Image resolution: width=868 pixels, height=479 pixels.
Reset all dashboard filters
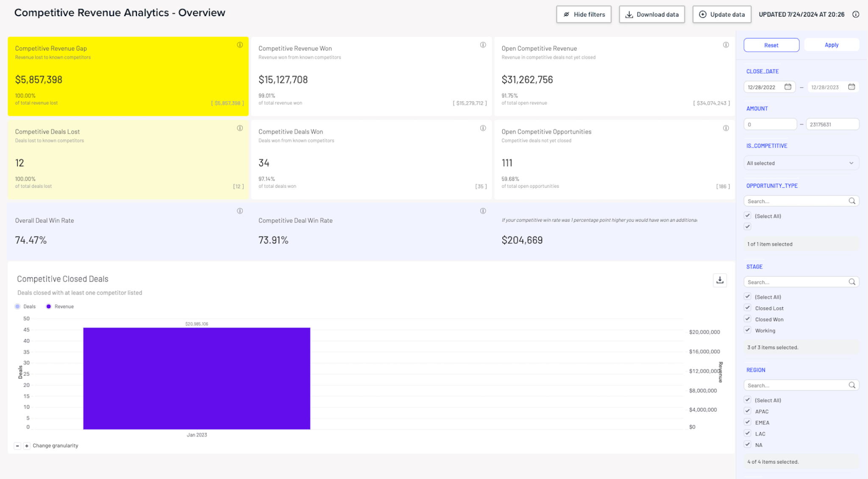[x=771, y=45]
